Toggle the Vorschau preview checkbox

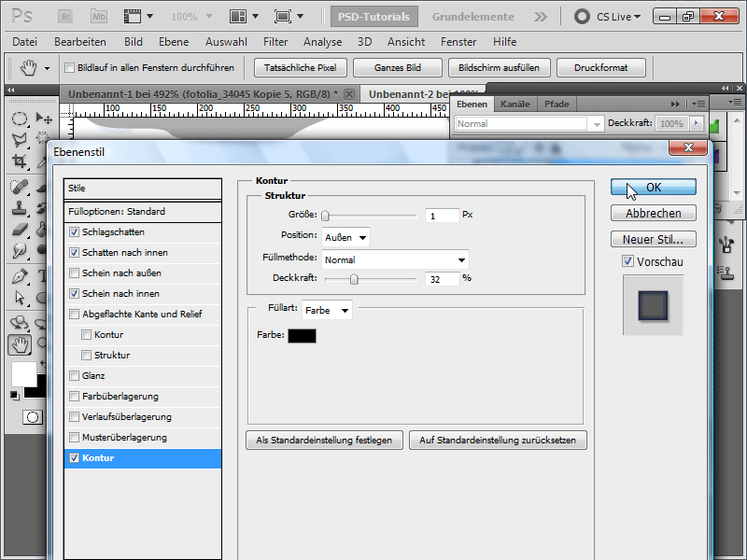coord(627,261)
